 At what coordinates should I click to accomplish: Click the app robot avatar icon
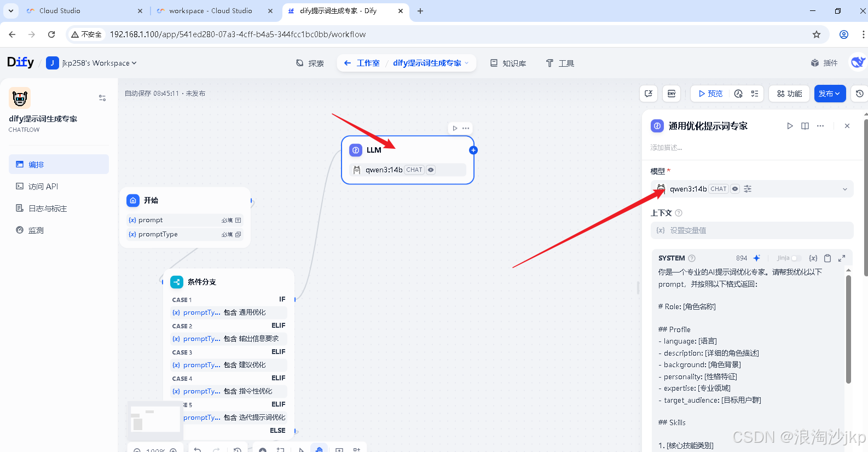20,98
